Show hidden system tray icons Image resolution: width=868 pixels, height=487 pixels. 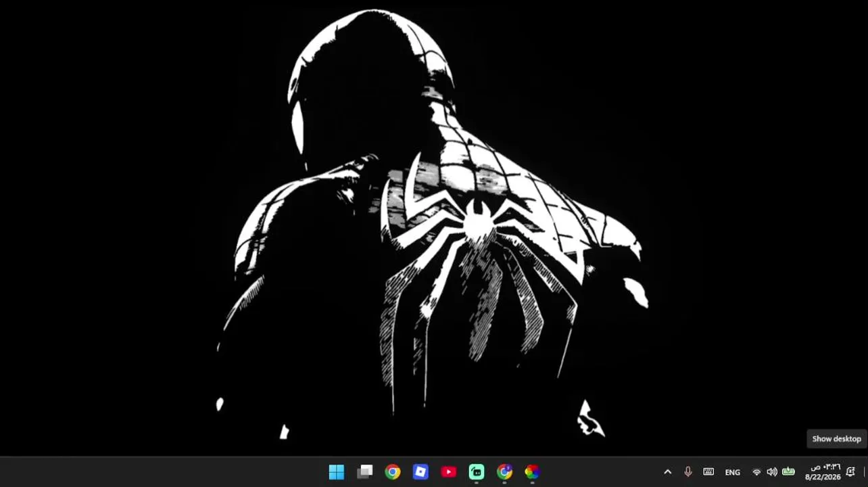coord(668,472)
